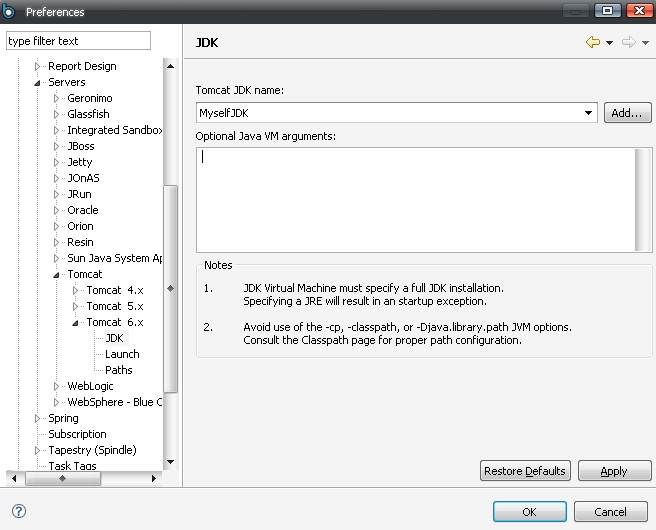Viewport: 656px width, 530px height.
Task: Expand the Sun Java System node
Action: click(56, 258)
